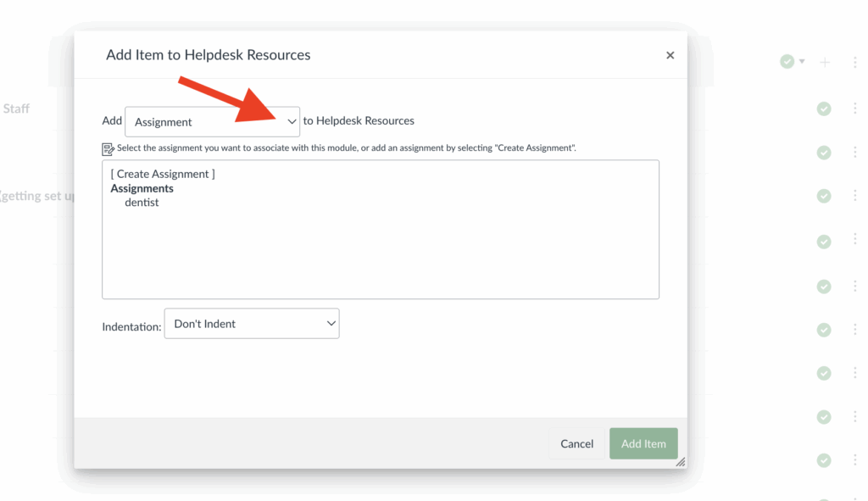Open the kebab menu beside the plus icon

[x=855, y=61]
